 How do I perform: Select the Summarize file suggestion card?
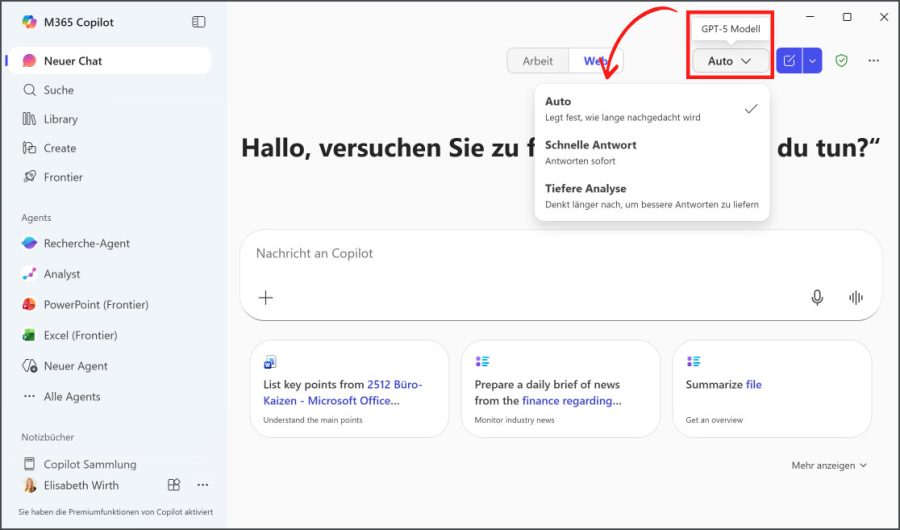[x=771, y=388]
